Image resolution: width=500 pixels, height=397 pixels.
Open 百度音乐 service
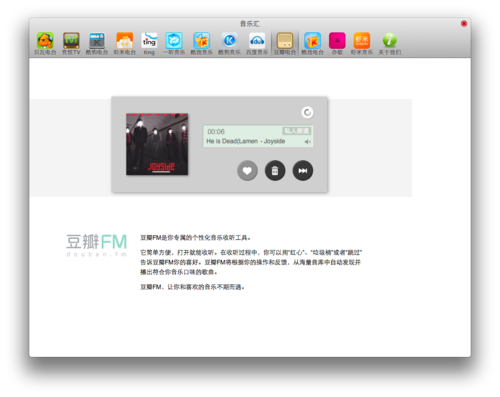tap(257, 44)
